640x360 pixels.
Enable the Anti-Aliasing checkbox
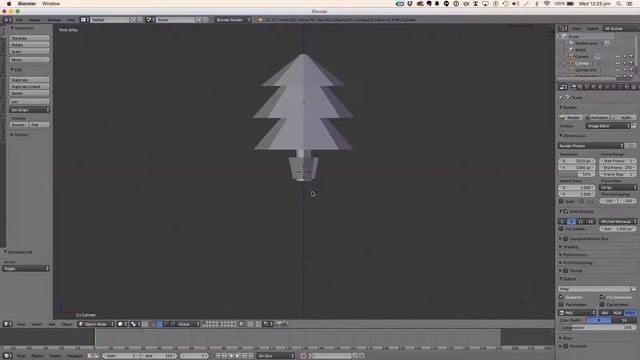click(566, 211)
